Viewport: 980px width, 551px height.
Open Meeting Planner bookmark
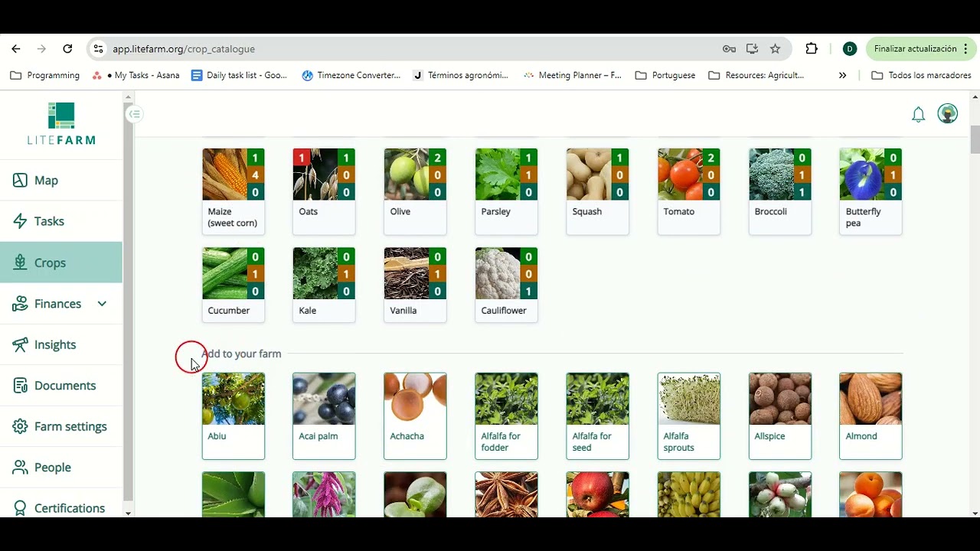(572, 75)
